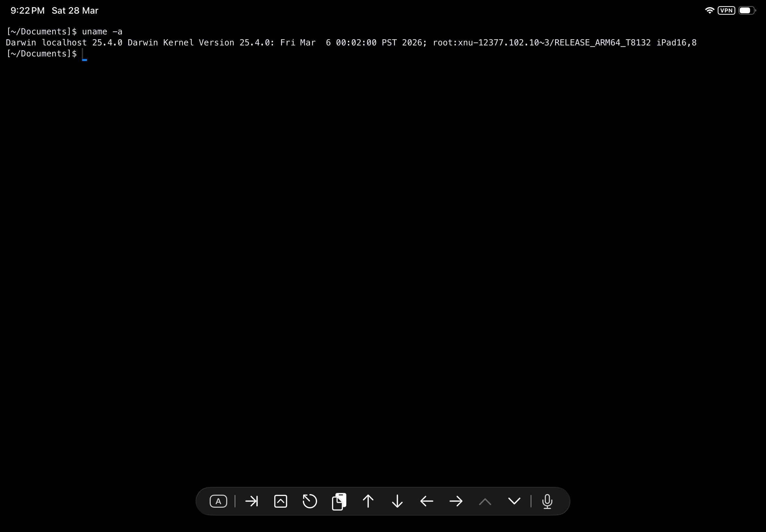Tap the 'uname -a' command text
This screenshot has height=532, width=766.
point(102,32)
